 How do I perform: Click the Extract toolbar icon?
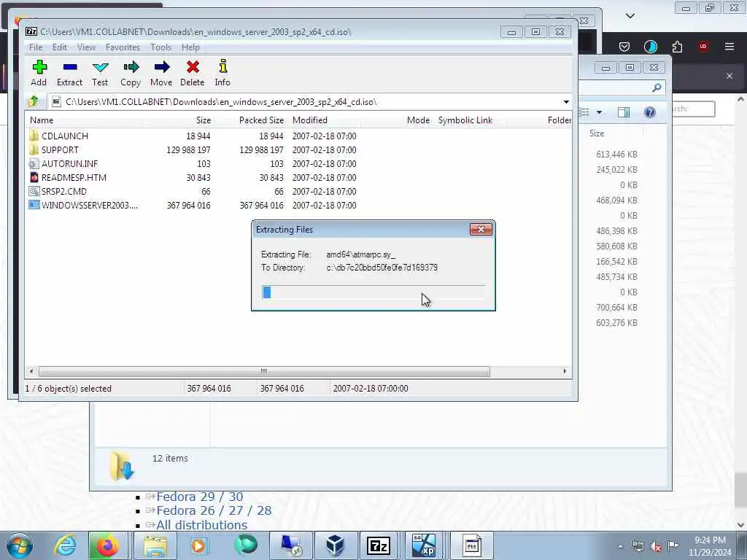[69, 73]
